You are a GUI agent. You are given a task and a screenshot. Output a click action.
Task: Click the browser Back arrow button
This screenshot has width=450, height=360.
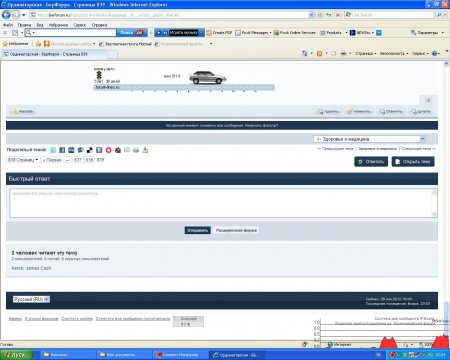6,15
